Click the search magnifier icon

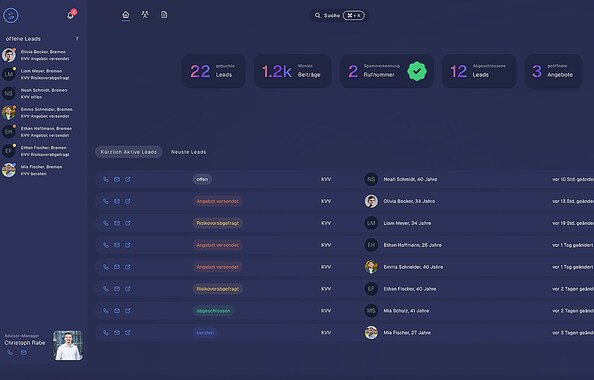click(317, 16)
